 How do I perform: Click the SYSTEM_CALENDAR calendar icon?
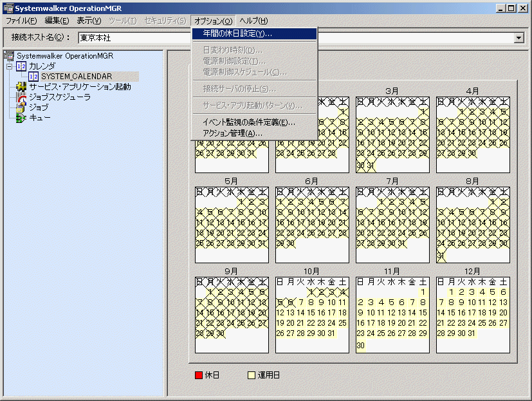tap(33, 77)
